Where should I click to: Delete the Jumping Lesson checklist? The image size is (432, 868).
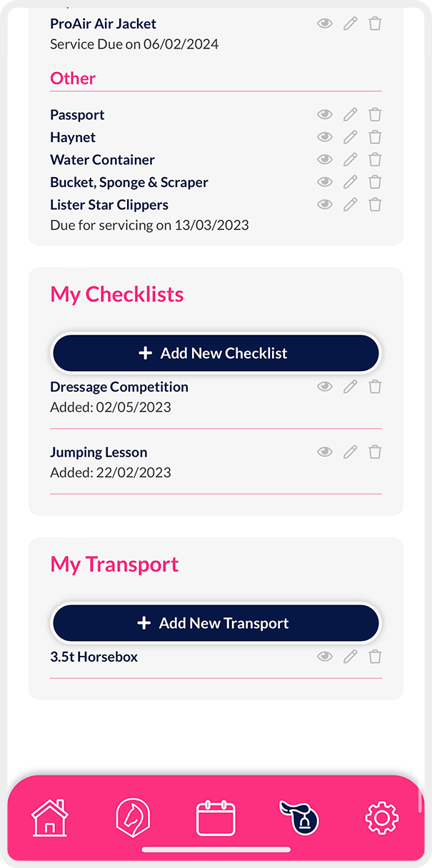point(375,452)
